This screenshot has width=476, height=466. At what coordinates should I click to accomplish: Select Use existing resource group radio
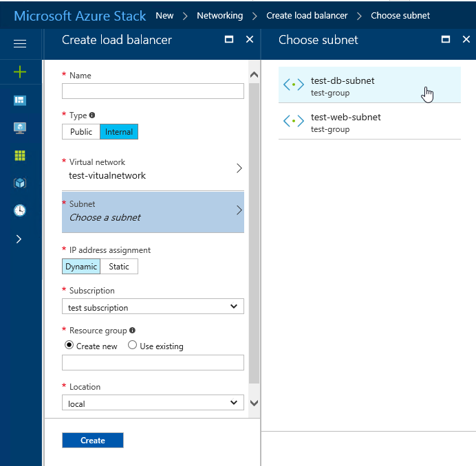coord(132,345)
